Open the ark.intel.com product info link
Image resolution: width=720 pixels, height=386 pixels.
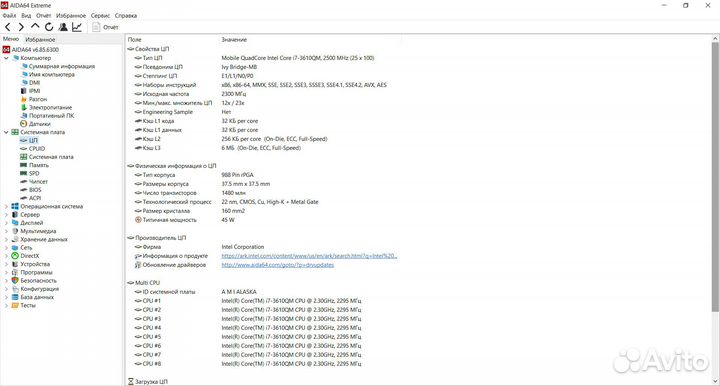309,256
